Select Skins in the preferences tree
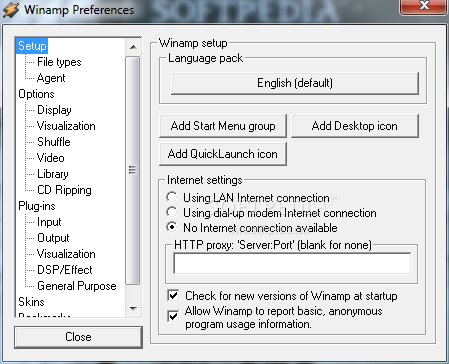 click(31, 302)
